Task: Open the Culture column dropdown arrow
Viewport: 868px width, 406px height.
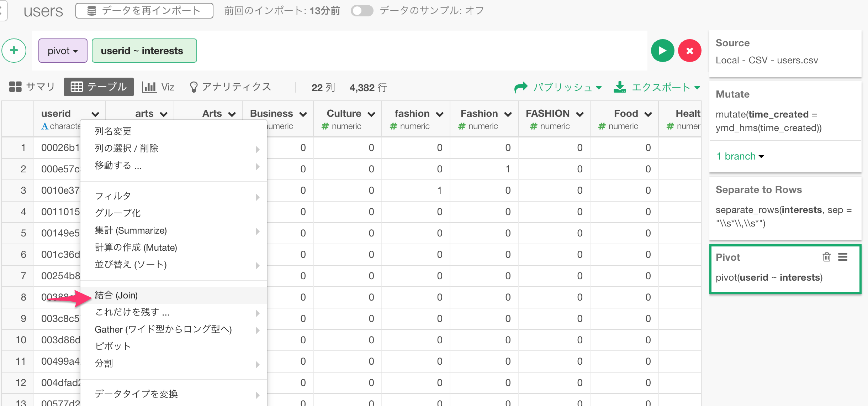Action: coord(371,114)
